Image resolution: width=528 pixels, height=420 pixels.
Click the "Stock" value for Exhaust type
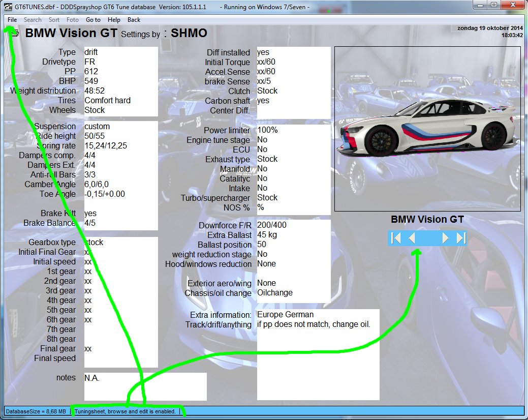267,159
